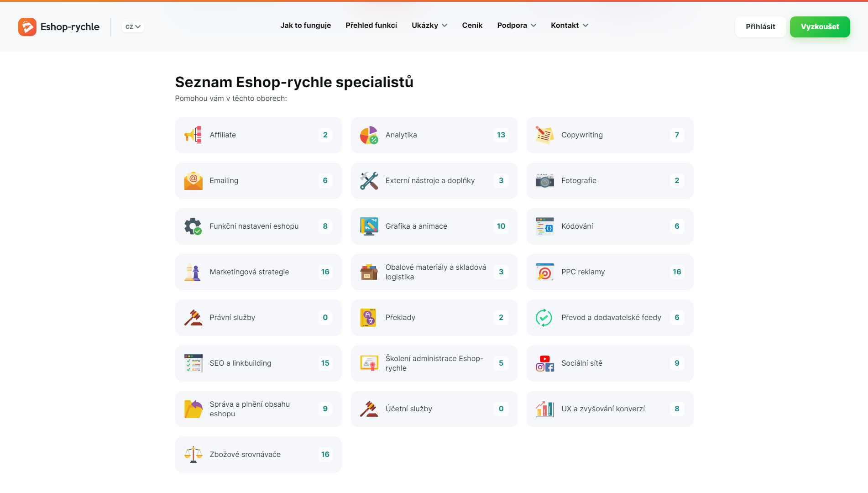Open the Fotografie category link

tap(579, 181)
